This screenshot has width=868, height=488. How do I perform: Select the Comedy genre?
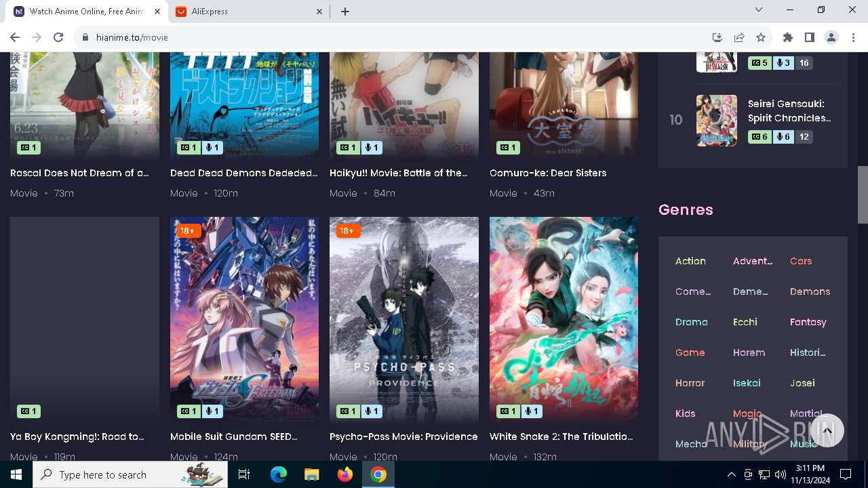click(x=693, y=291)
